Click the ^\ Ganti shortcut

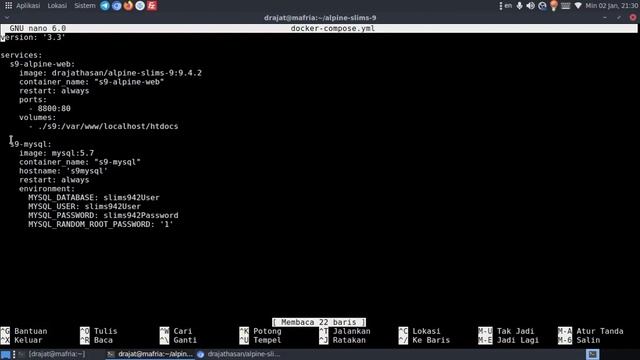(x=178, y=340)
